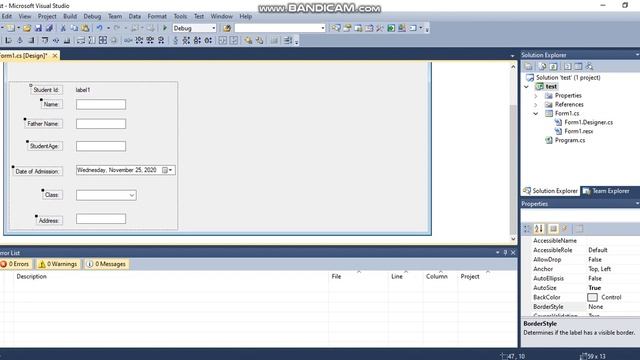This screenshot has width=640, height=360.
Task: Click the green Start Page toolbar icon
Action: [x=391, y=28]
